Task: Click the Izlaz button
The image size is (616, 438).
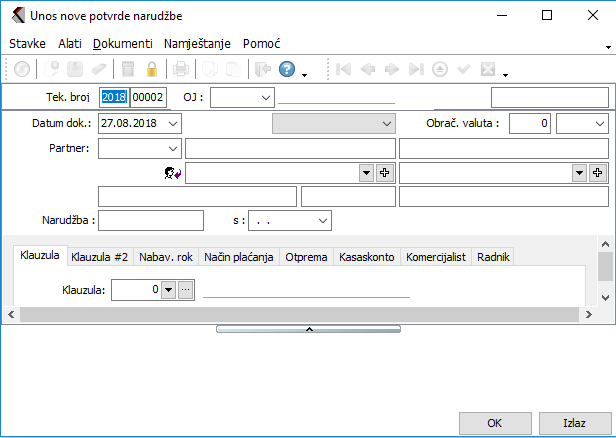Action: [x=573, y=423]
